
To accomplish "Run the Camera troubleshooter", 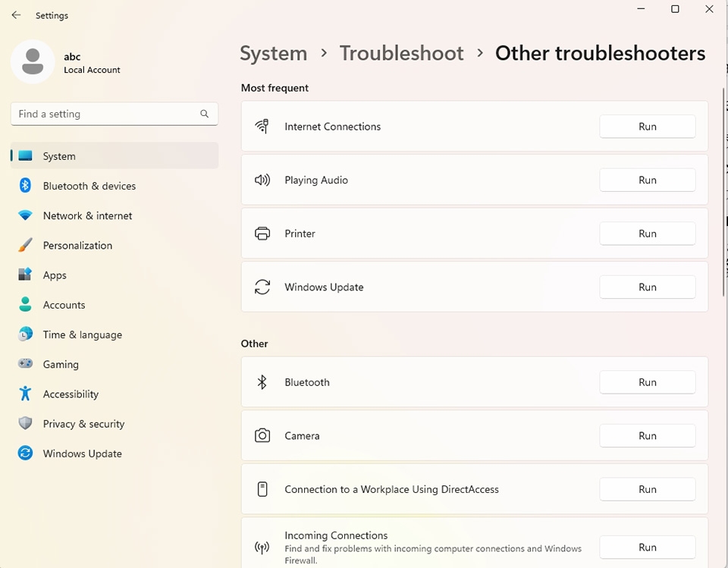I will pyautogui.click(x=647, y=435).
